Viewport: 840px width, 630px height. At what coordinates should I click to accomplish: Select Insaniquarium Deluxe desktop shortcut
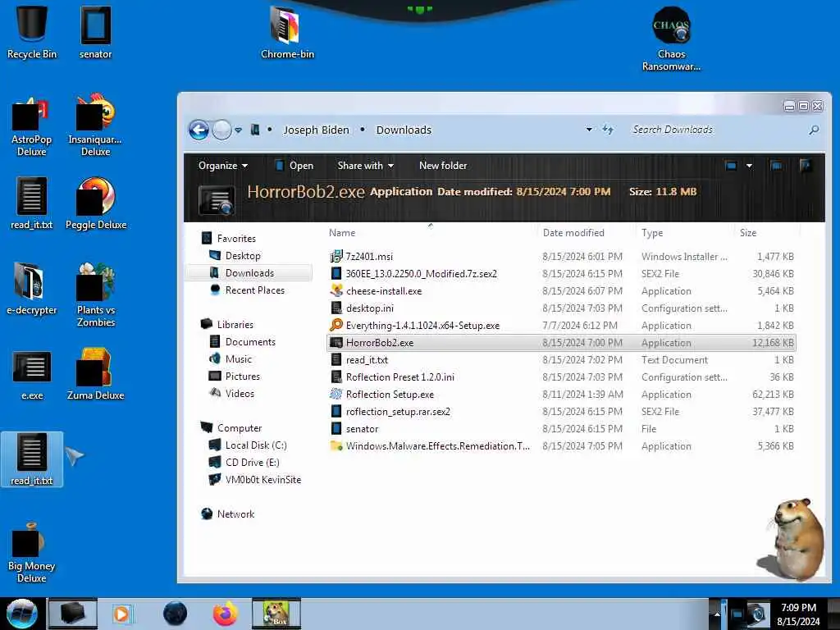click(95, 126)
